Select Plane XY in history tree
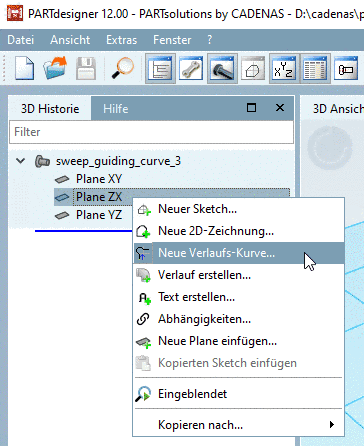 pyautogui.click(x=99, y=179)
